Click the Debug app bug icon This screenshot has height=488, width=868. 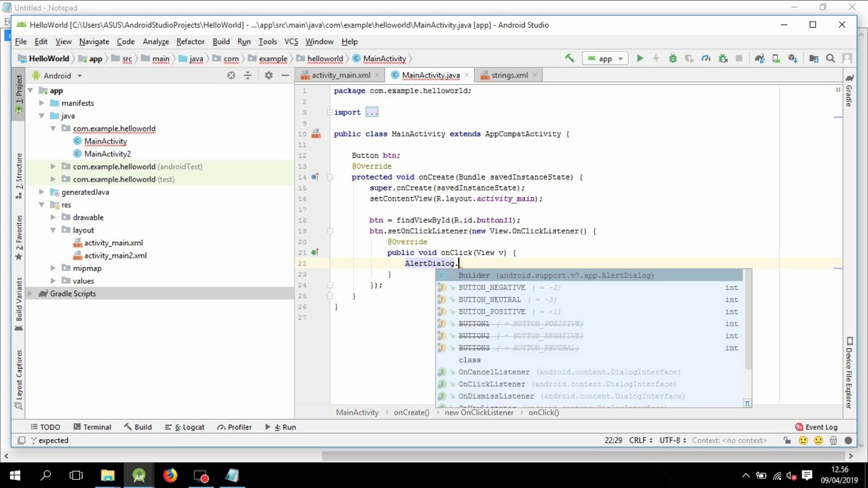tap(673, 58)
